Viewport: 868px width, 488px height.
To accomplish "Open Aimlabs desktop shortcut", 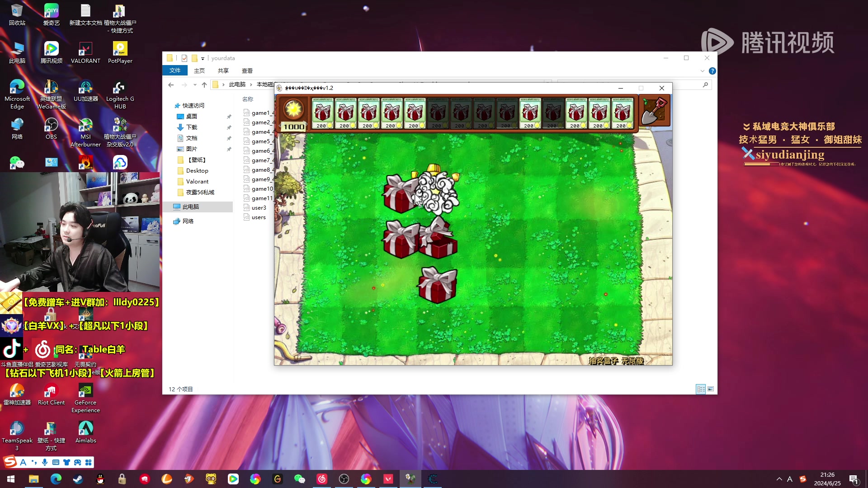I will coord(85,432).
